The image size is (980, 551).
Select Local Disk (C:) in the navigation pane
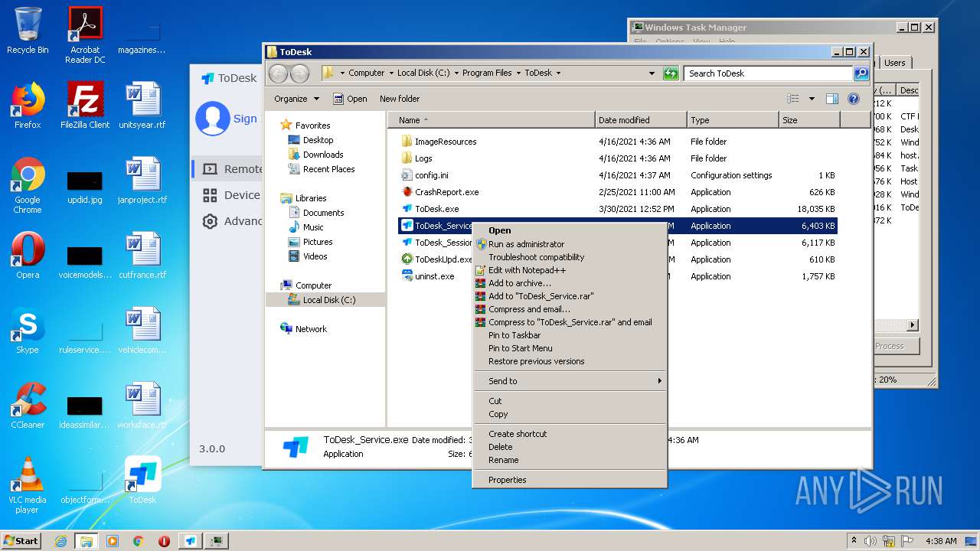(x=328, y=300)
